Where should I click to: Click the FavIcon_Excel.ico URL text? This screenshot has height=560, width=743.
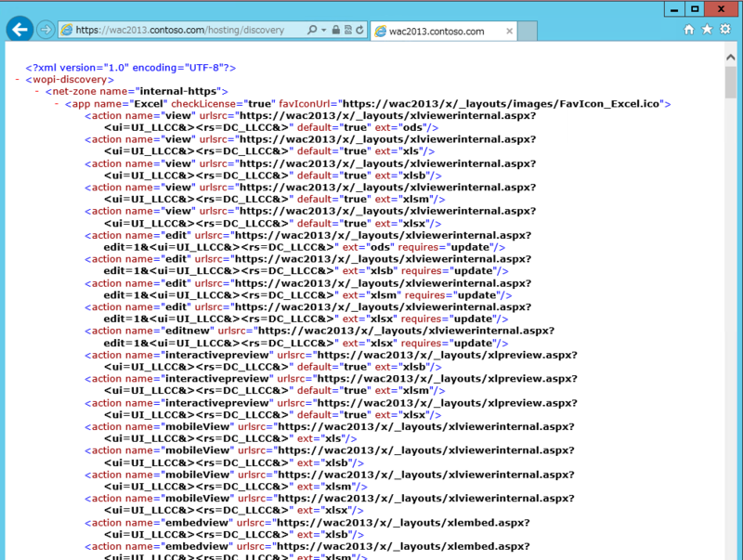click(501, 104)
